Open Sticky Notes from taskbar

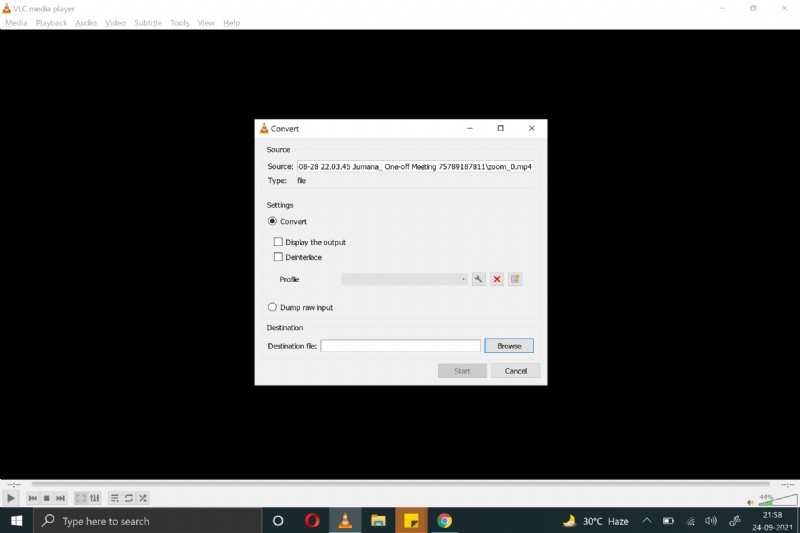411,521
